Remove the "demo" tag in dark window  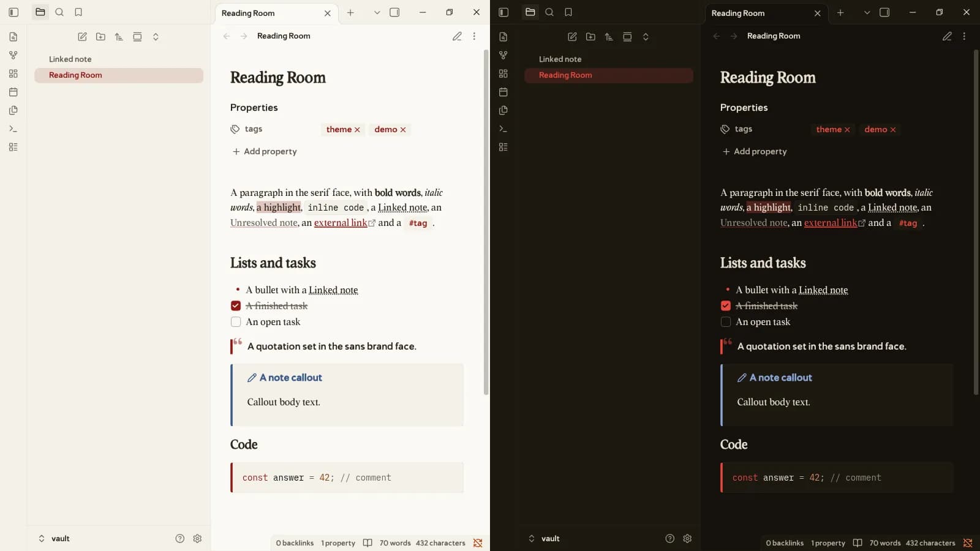click(x=893, y=130)
